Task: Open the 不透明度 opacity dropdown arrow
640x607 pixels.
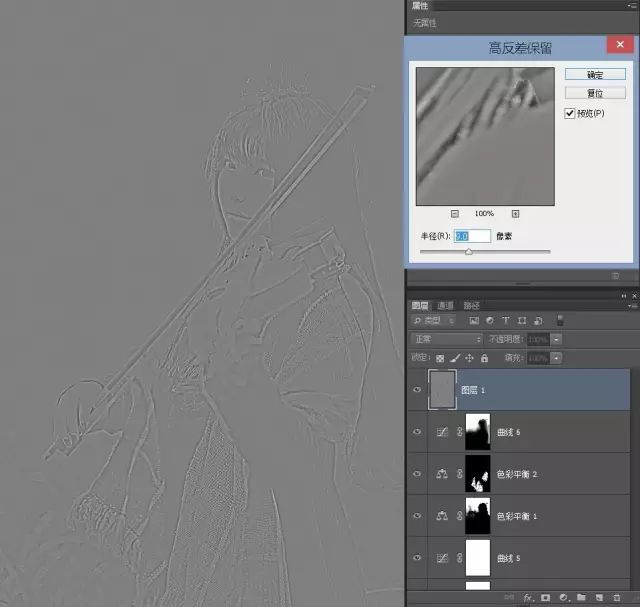Action: point(556,340)
